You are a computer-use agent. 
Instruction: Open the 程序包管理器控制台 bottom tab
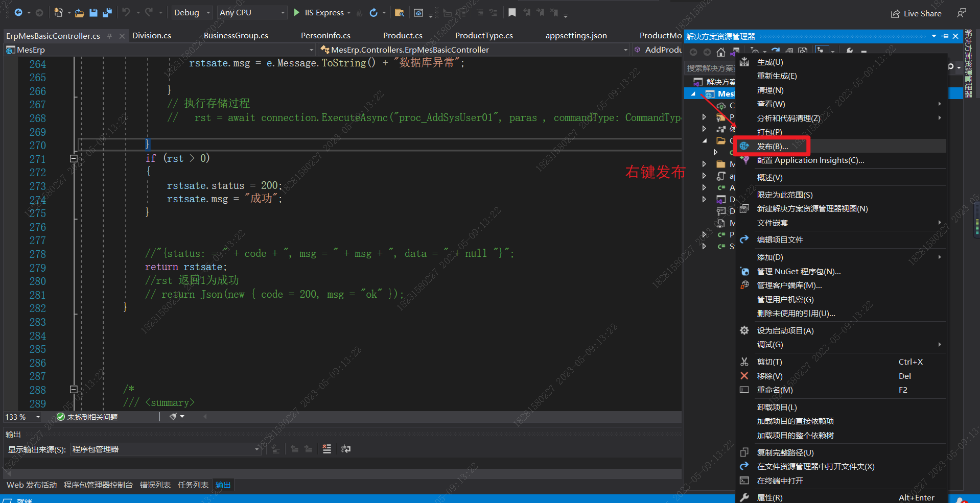[x=98, y=485]
